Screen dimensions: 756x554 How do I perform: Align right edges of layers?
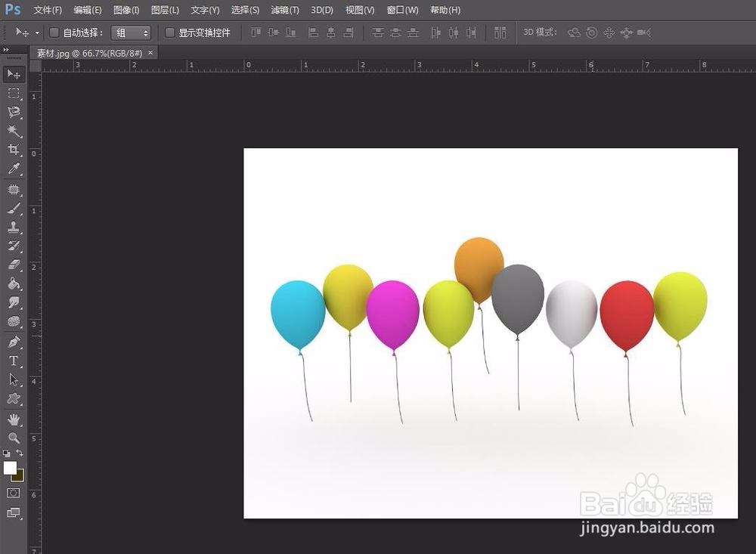coord(348,32)
